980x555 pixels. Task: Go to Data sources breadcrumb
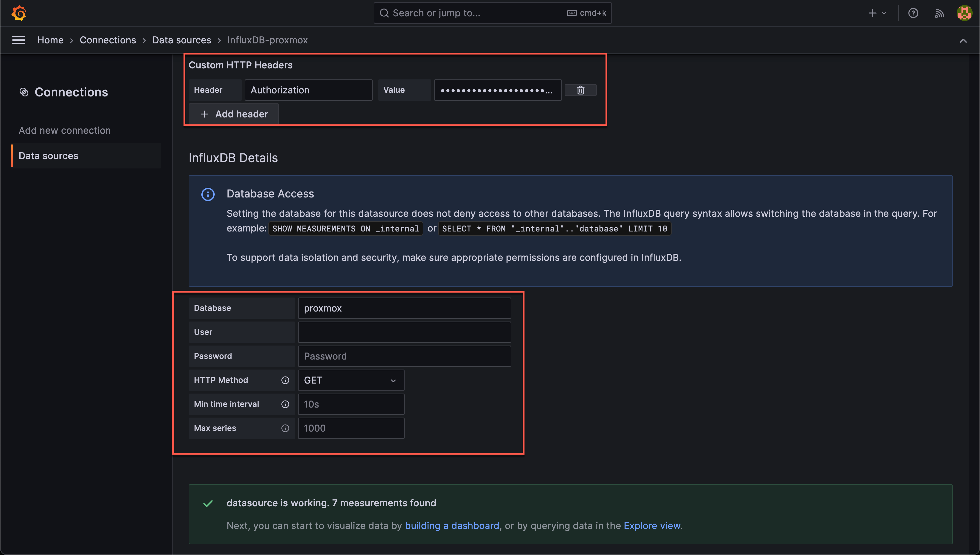pyautogui.click(x=182, y=40)
